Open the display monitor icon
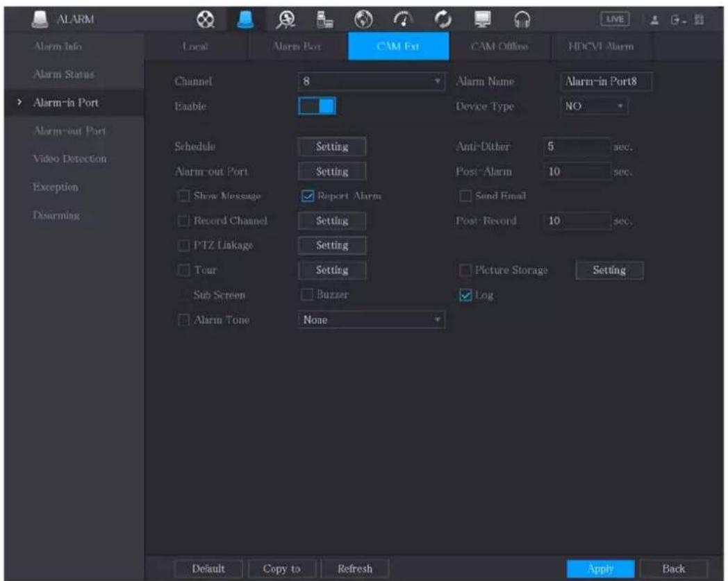 point(482,19)
